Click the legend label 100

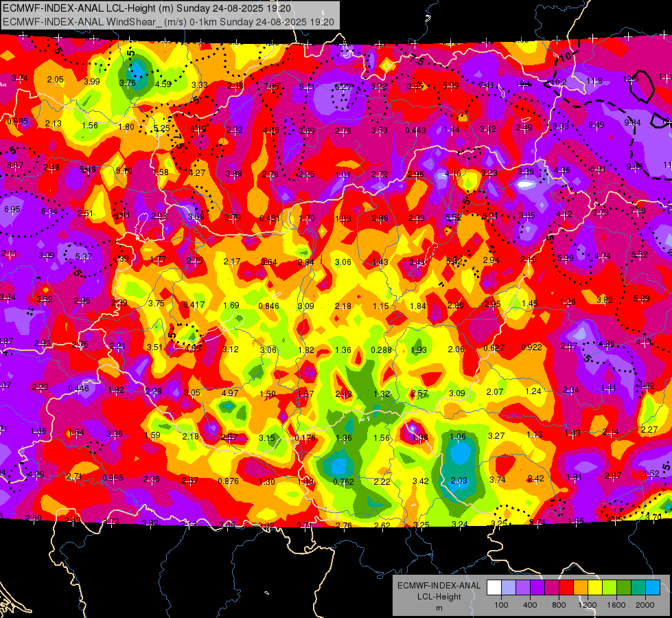(501, 605)
